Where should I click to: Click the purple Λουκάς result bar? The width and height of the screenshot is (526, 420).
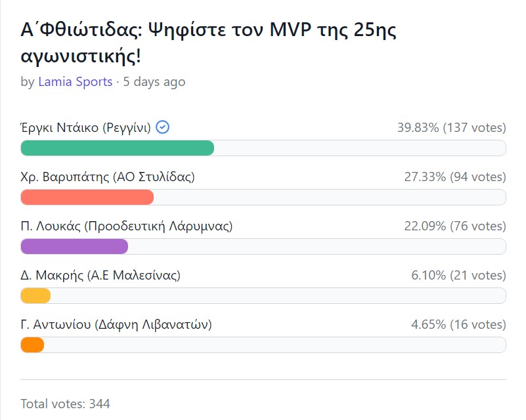click(74, 247)
